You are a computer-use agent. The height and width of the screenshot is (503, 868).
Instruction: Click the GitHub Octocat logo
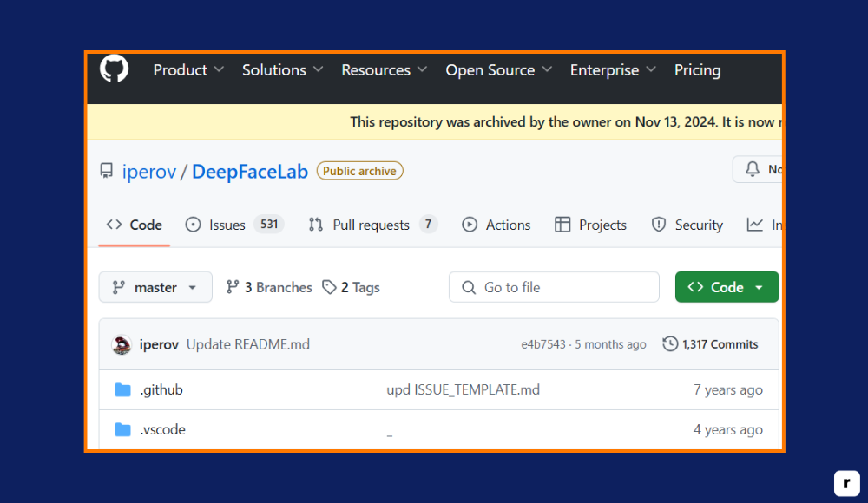[x=114, y=69]
